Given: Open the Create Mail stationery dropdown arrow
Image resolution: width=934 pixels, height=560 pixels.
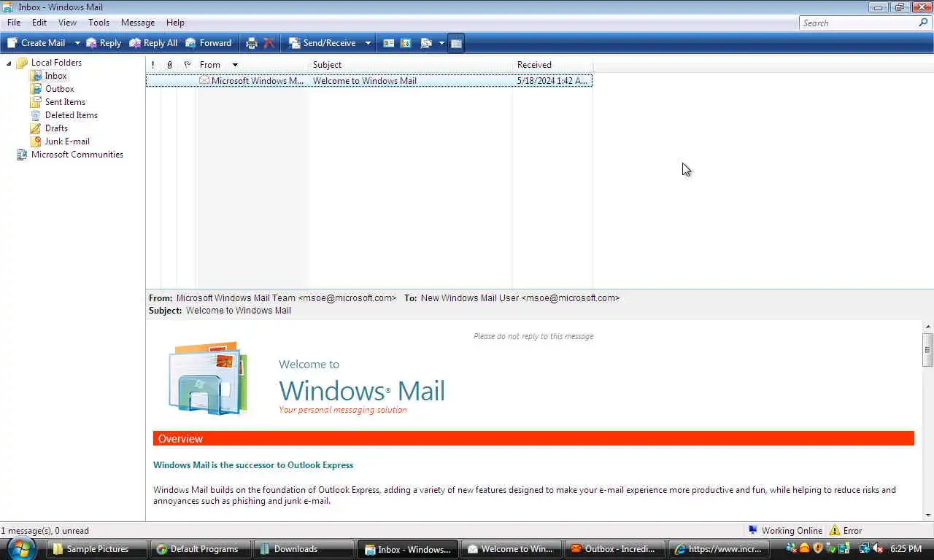Looking at the screenshot, I should (77, 43).
